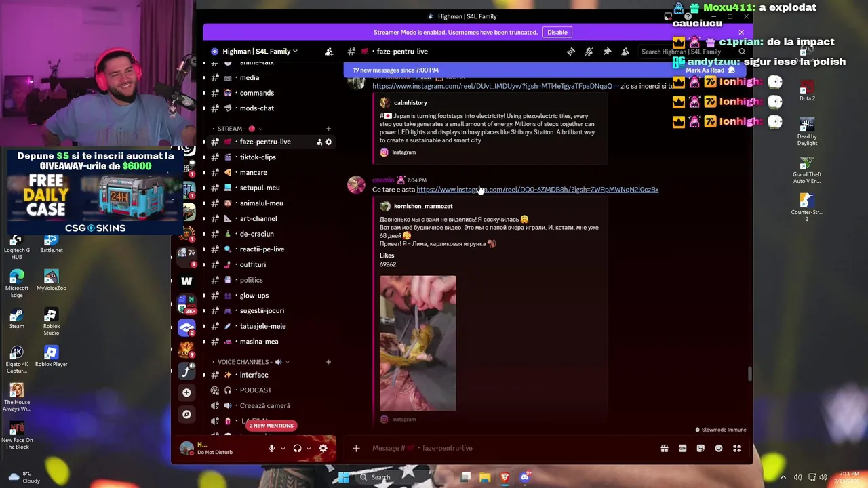Screen dimensions: 868x488
Task: Disable Streamer Mode in the banner
Action: [557, 32]
